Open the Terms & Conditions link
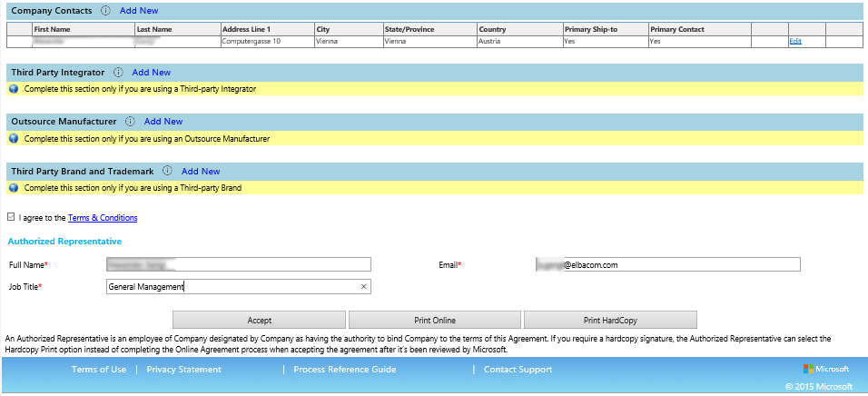 pos(103,218)
